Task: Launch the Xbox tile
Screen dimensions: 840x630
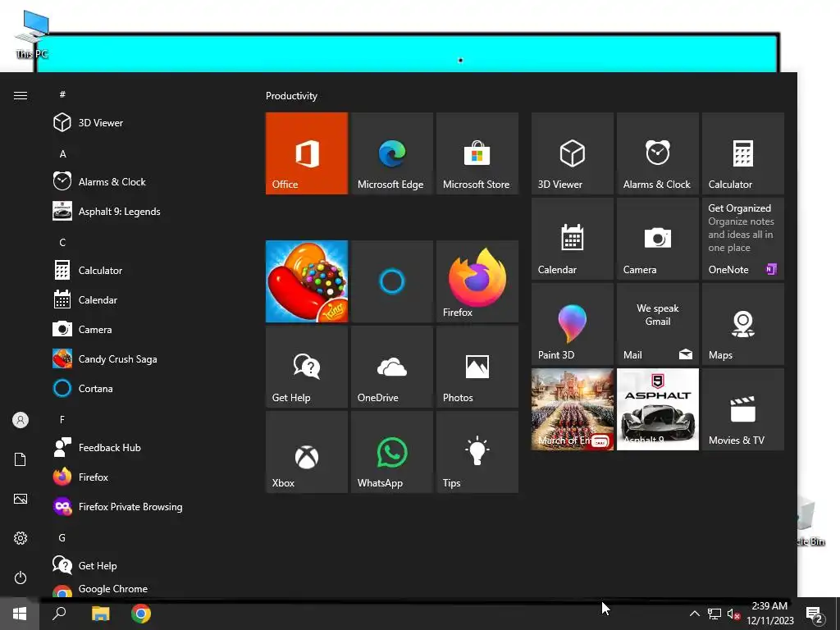Action: [x=307, y=452]
